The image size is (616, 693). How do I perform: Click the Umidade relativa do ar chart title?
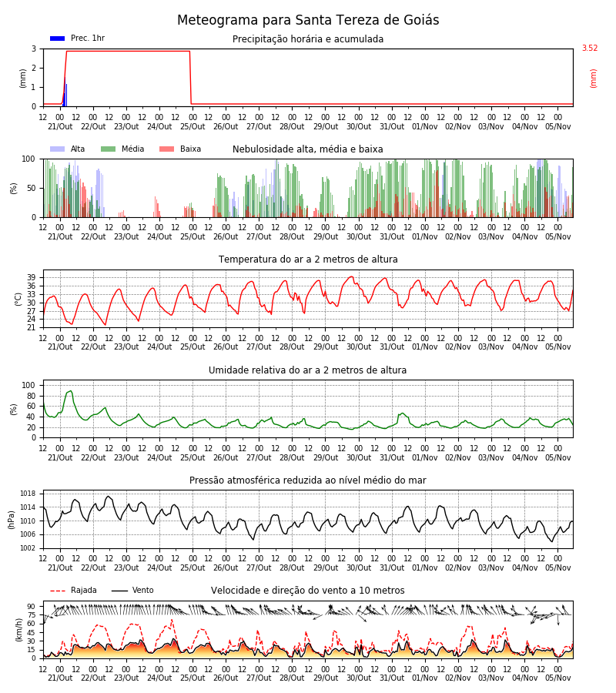(308, 370)
